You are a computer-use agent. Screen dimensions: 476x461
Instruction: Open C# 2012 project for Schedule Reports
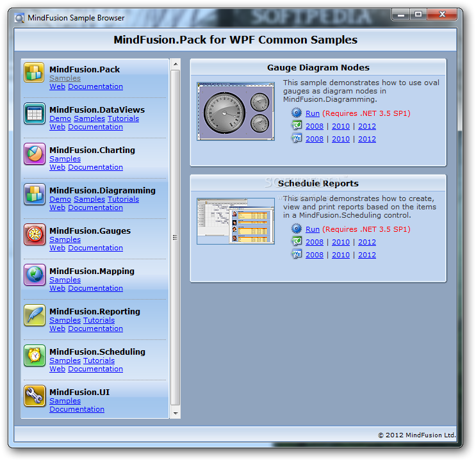coord(367,242)
